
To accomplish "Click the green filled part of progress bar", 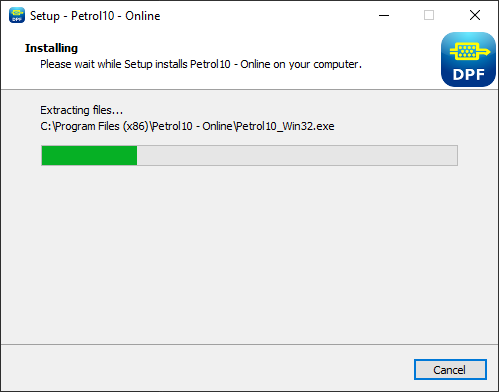I will pyautogui.click(x=89, y=155).
